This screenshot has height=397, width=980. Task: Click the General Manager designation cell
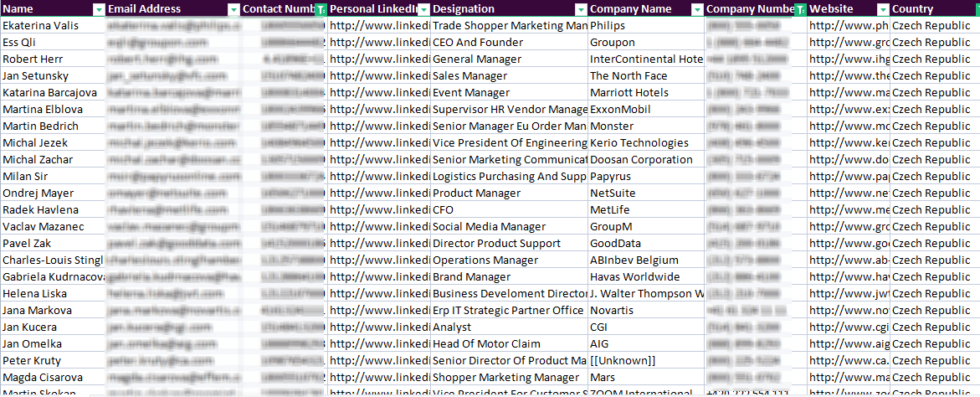510,59
